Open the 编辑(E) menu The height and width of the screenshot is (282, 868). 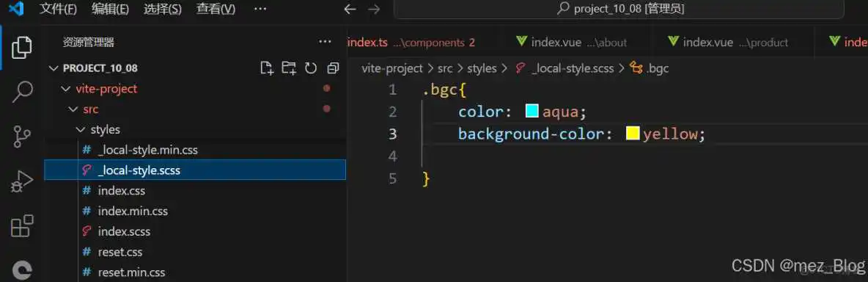click(110, 10)
